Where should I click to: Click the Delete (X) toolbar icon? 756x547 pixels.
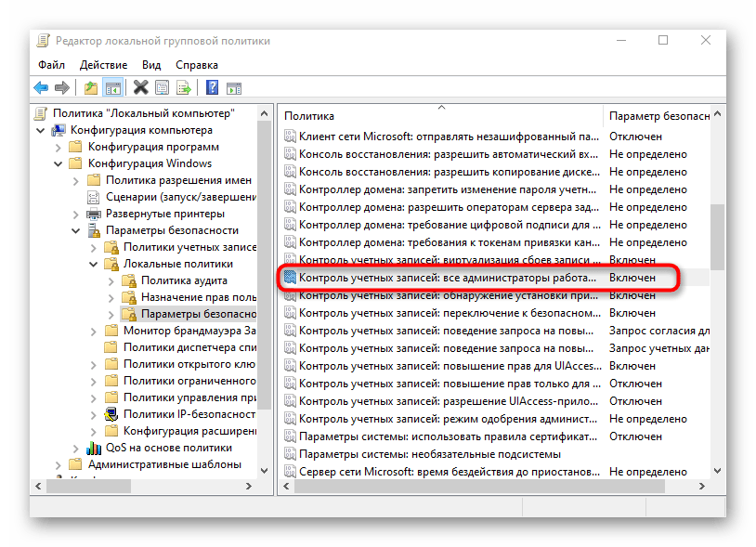pos(140,88)
